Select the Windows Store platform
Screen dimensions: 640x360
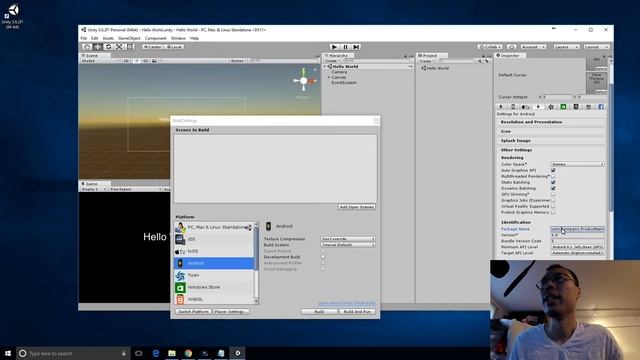214,287
